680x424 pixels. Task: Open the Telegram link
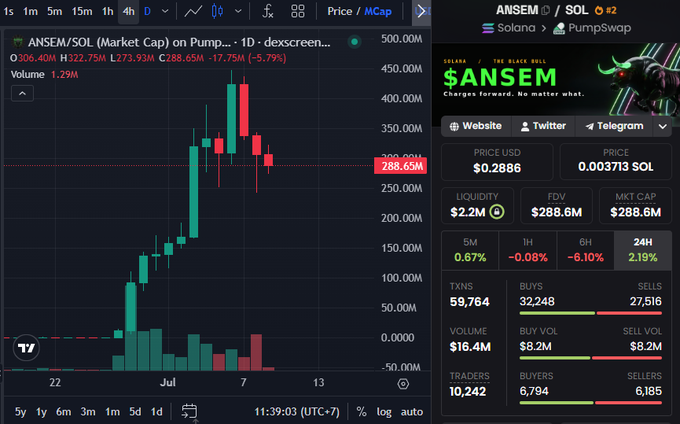[x=614, y=126]
